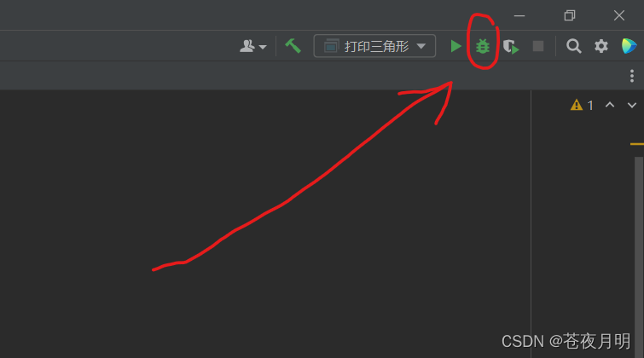Open IDE settings with the gear icon

[601, 46]
